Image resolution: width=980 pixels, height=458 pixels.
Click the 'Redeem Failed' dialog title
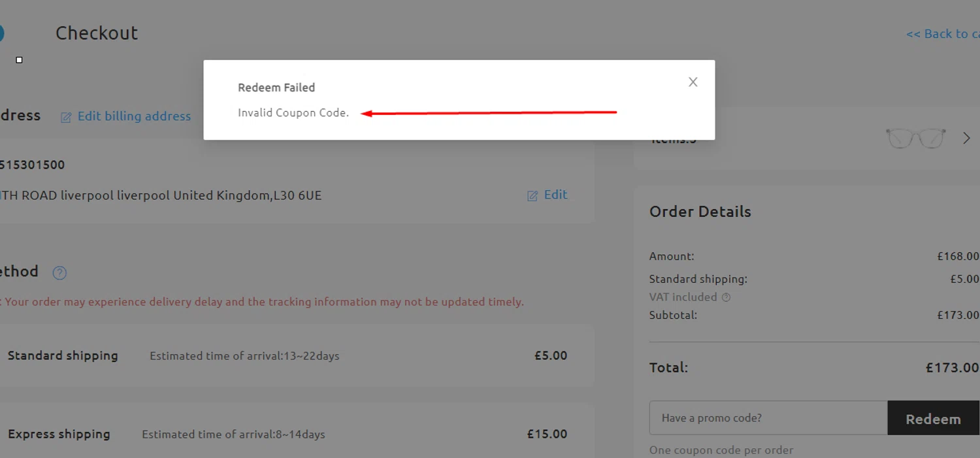pos(276,88)
